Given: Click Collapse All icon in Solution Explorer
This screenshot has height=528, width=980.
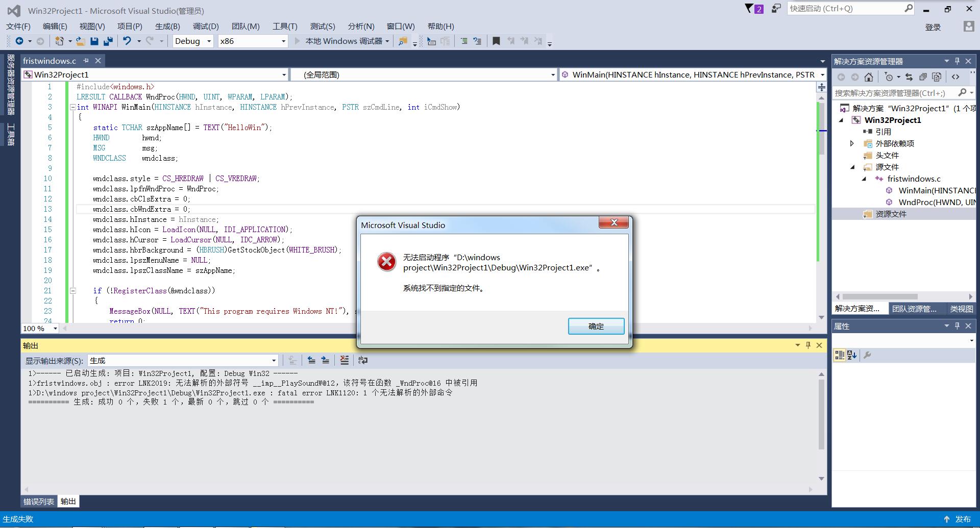Looking at the screenshot, I should [923, 77].
